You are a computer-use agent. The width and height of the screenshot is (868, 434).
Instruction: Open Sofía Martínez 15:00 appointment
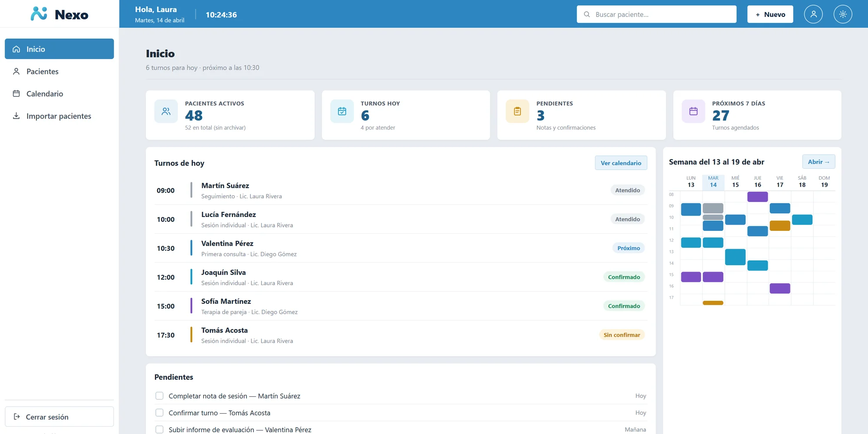[x=401, y=306]
